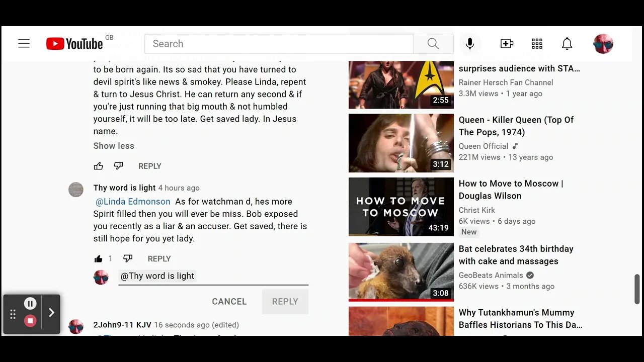Click the '221M views' text
644x362 pixels.
[479, 157]
